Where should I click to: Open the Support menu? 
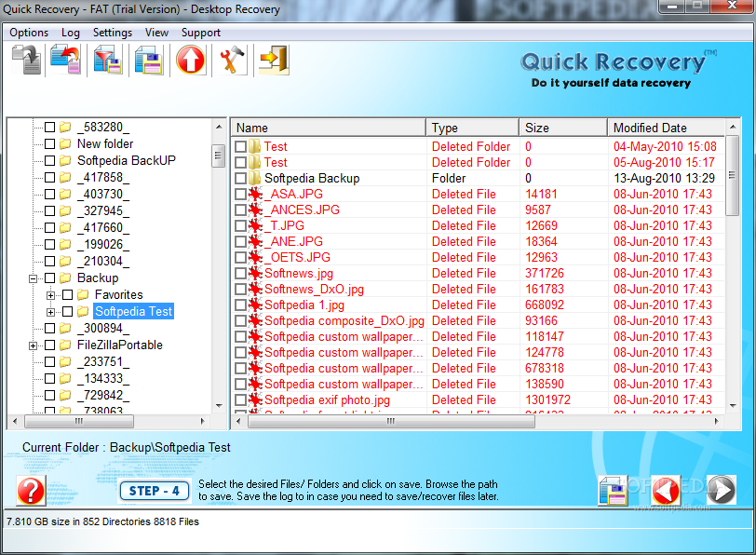200,33
